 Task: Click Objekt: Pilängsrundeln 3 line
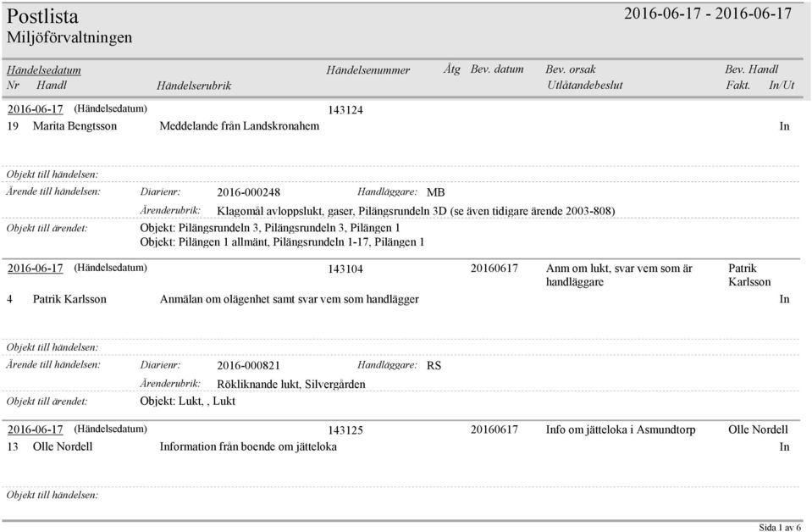tap(270, 228)
